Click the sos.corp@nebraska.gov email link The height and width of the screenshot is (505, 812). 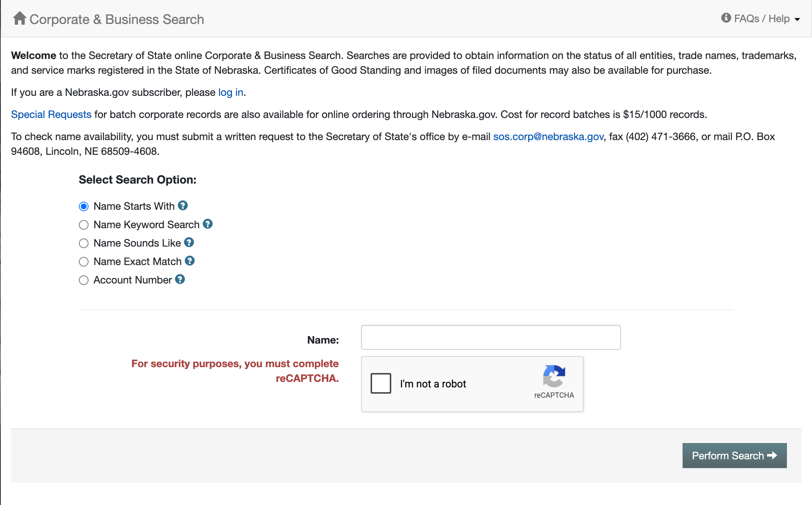coord(548,136)
